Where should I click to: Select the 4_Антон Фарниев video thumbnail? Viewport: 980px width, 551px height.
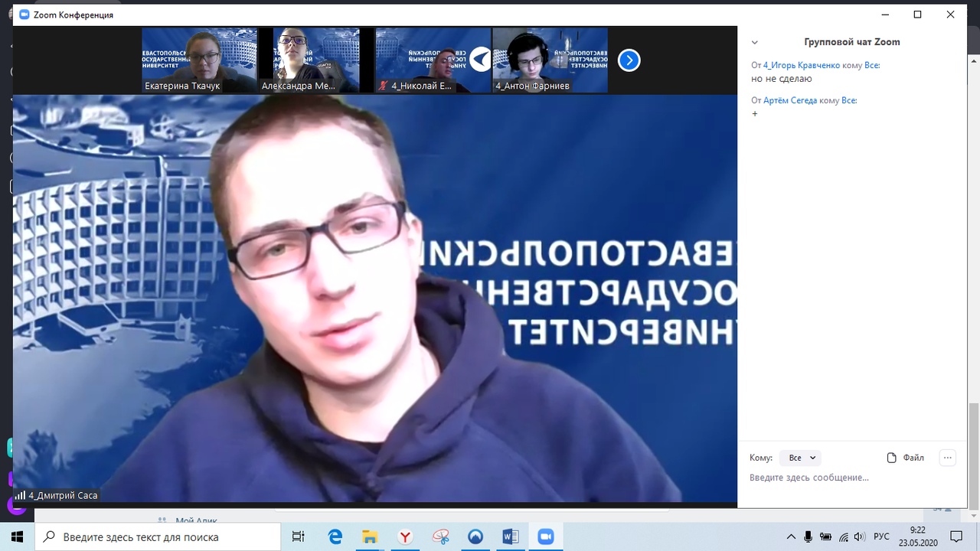point(550,60)
